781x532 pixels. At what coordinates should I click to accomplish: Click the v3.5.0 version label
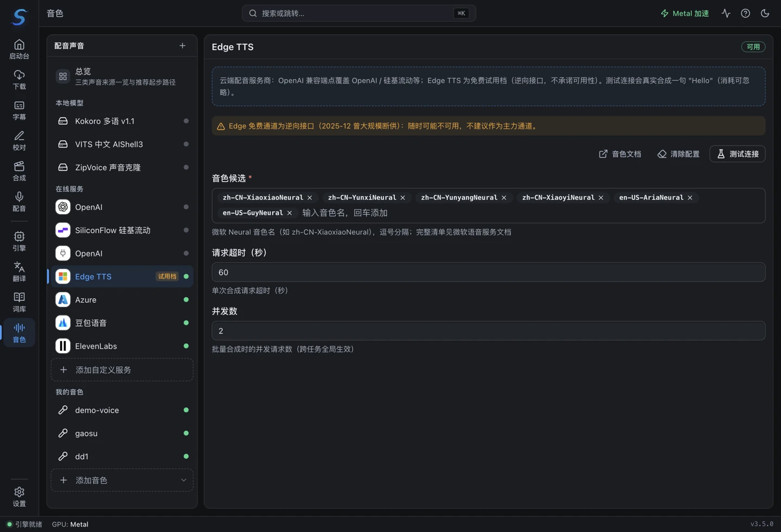pyautogui.click(x=762, y=524)
